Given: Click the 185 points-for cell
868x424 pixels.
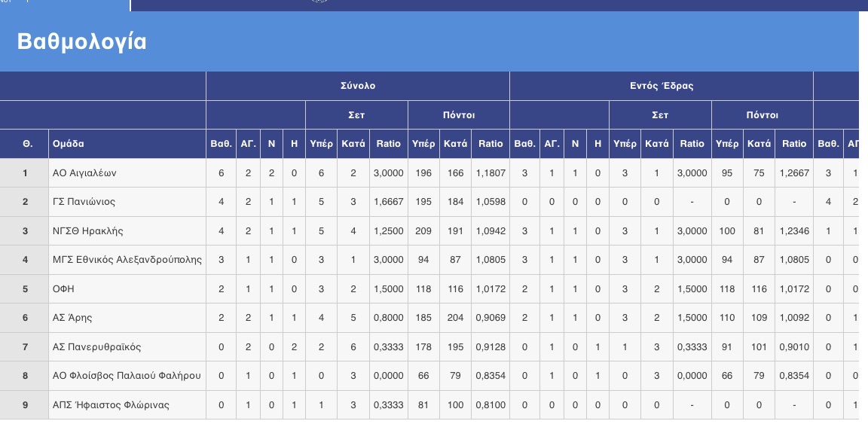Looking at the screenshot, I should (x=423, y=318).
